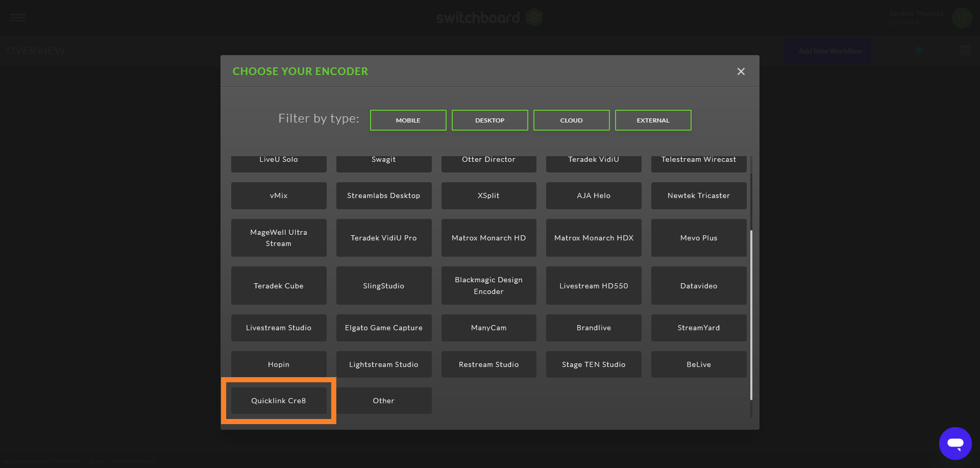Pick the vMix encoder

(279, 195)
